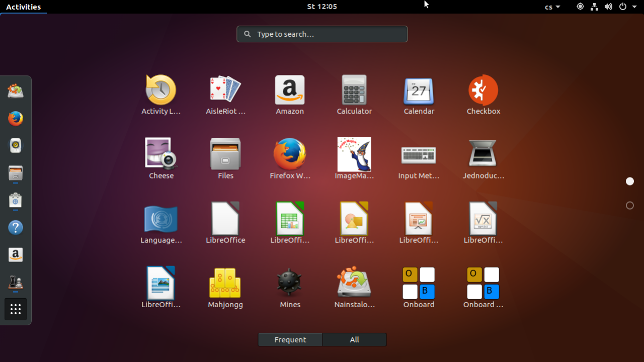Launch Firefox Web Browser from the grid
This screenshot has height=362, width=644.
tap(290, 159)
